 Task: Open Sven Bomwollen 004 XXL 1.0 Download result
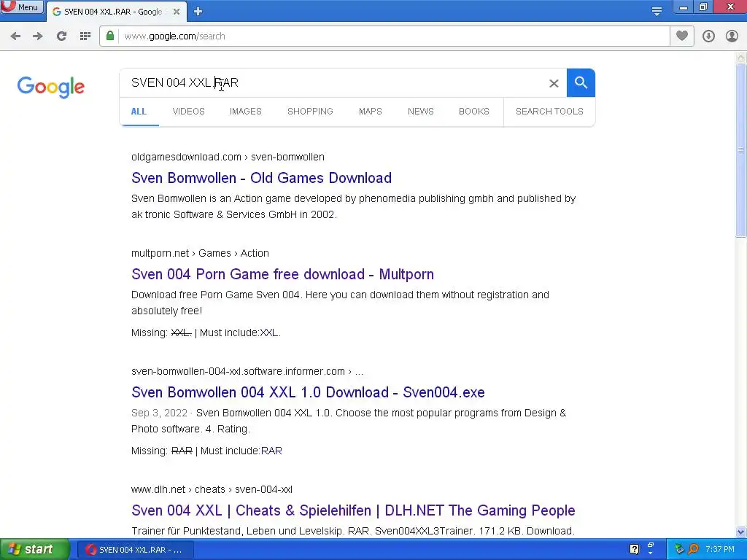308,392
